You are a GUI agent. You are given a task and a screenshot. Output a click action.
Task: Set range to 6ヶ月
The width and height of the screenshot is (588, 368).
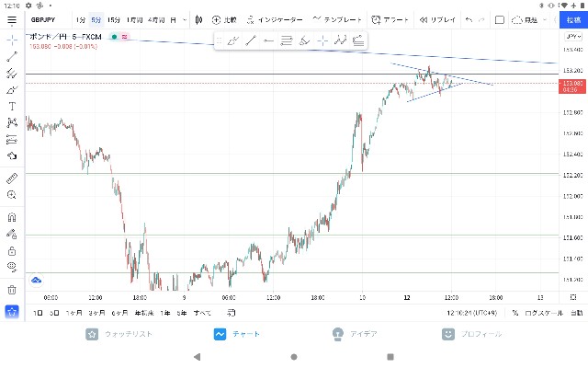click(119, 313)
